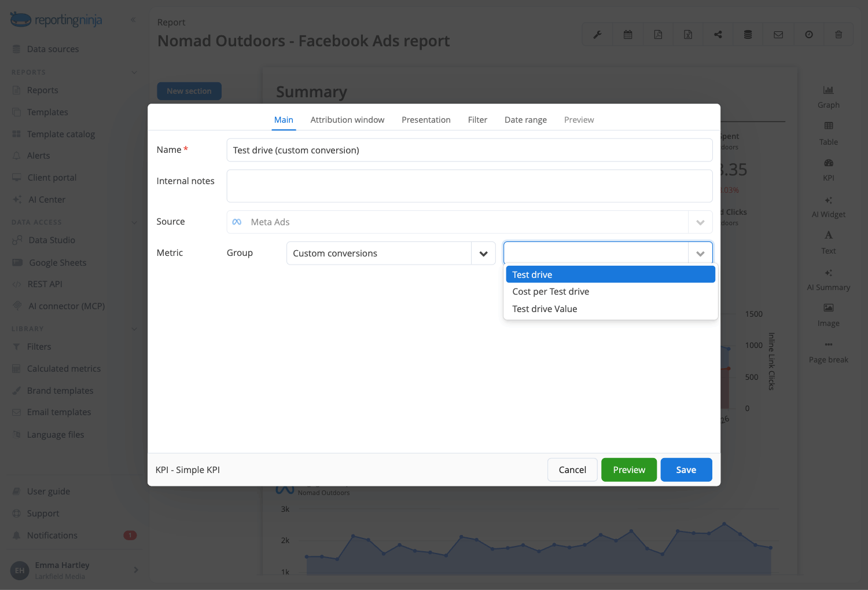Click the Cancel button
This screenshot has height=590, width=868.
pyautogui.click(x=572, y=470)
